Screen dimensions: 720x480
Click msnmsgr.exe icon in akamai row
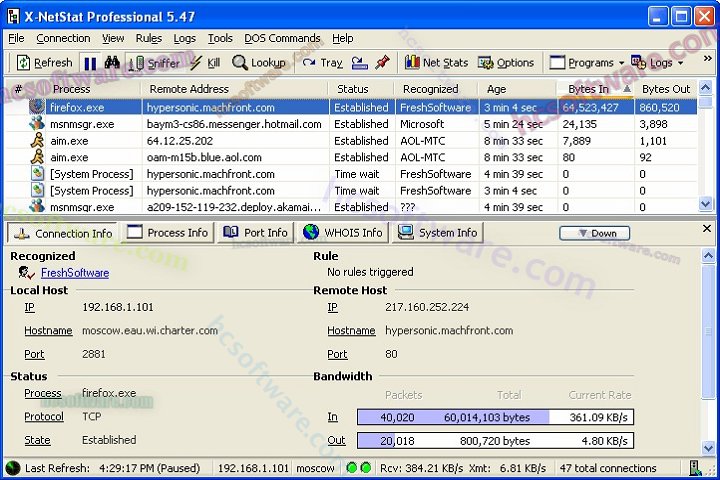tap(37, 206)
